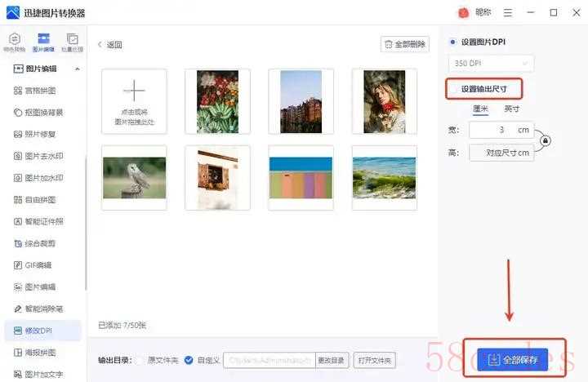Click the output directory path field
Screen dimensions: 588x382
(x=269, y=360)
